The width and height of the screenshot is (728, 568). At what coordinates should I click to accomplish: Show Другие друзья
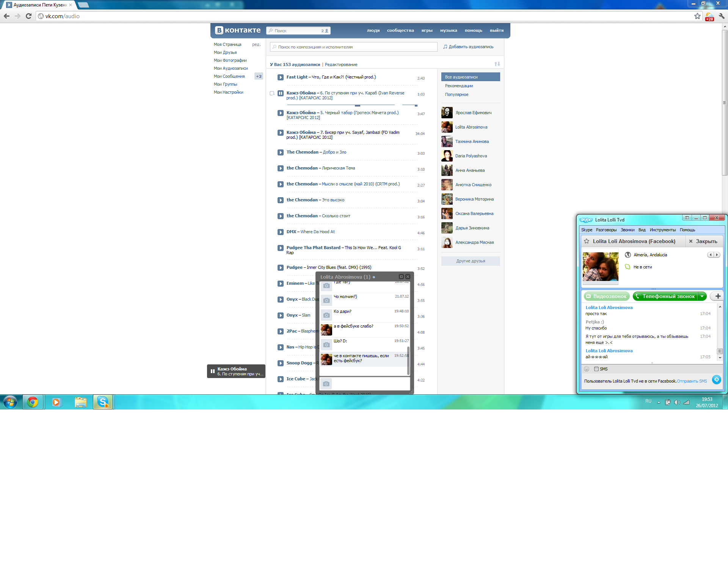click(x=471, y=261)
